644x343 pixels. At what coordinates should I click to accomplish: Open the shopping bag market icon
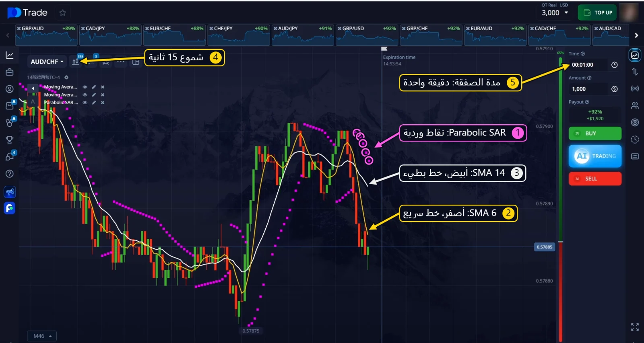(10, 106)
